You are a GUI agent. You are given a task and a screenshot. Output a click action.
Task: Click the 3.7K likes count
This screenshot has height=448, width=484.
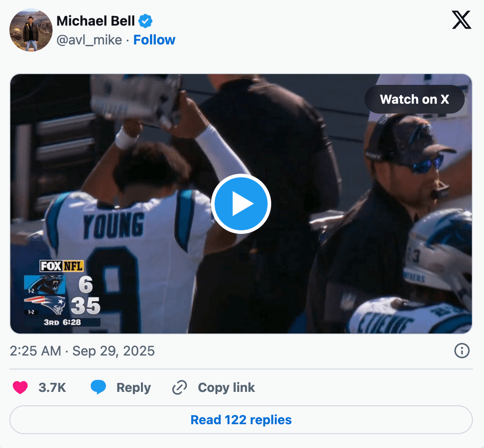coord(52,387)
